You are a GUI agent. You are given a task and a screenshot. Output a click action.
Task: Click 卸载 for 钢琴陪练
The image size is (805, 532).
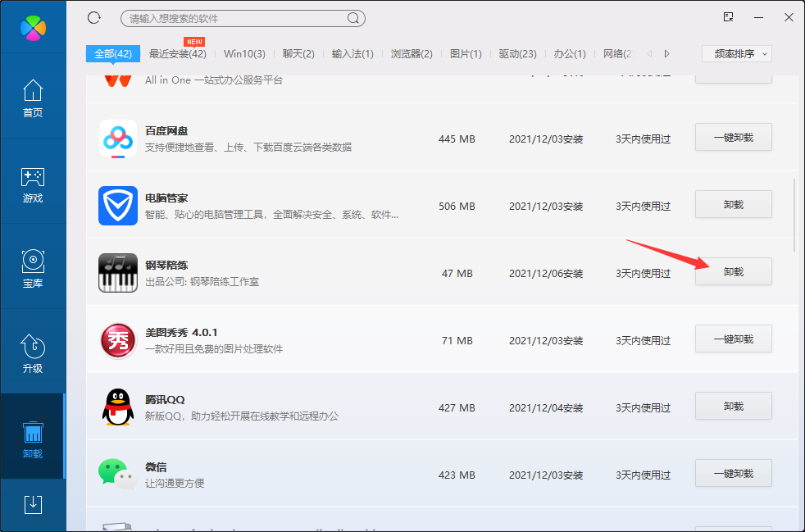733,271
